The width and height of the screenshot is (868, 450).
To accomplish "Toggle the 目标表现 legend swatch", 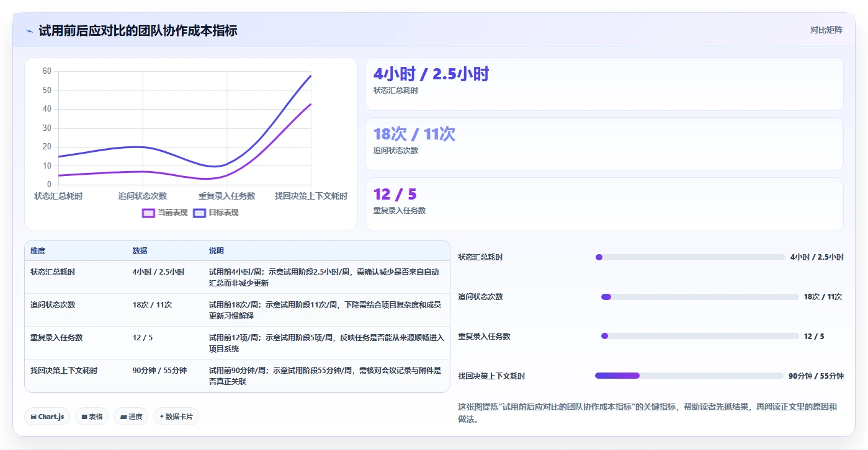I will pyautogui.click(x=199, y=213).
